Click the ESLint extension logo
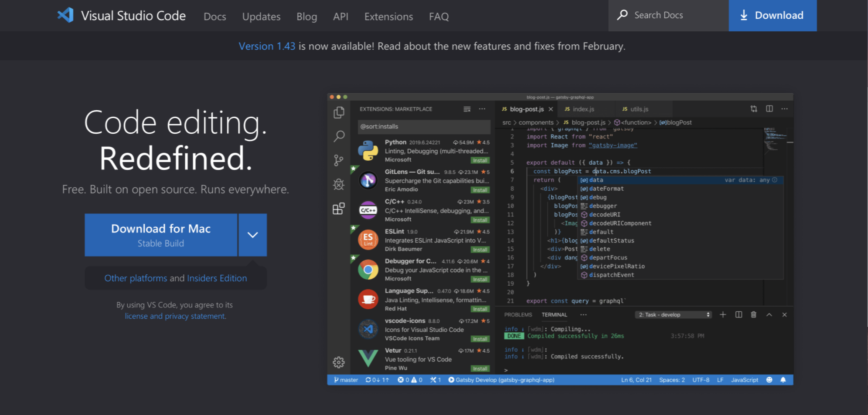Screen dimensions: 868x415 (x=368, y=240)
